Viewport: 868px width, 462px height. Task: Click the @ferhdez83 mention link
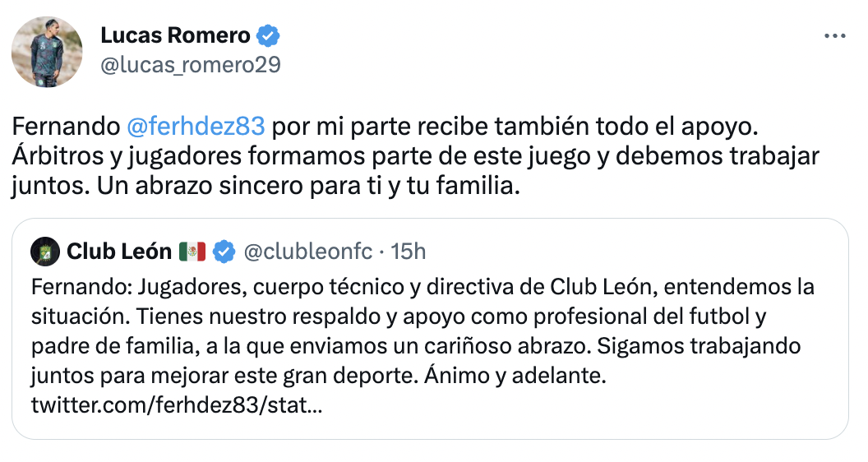click(196, 127)
